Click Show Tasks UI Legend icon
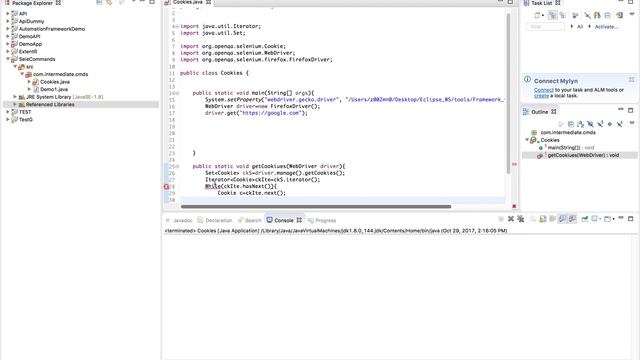The image size is (640, 360). [x=620, y=16]
